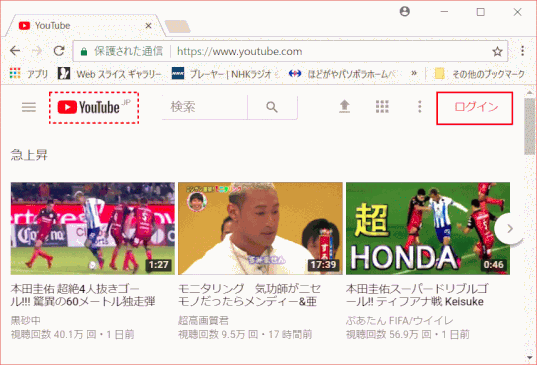
Task: Open ほどがやパソボラホーム bookmark
Action: (343, 74)
